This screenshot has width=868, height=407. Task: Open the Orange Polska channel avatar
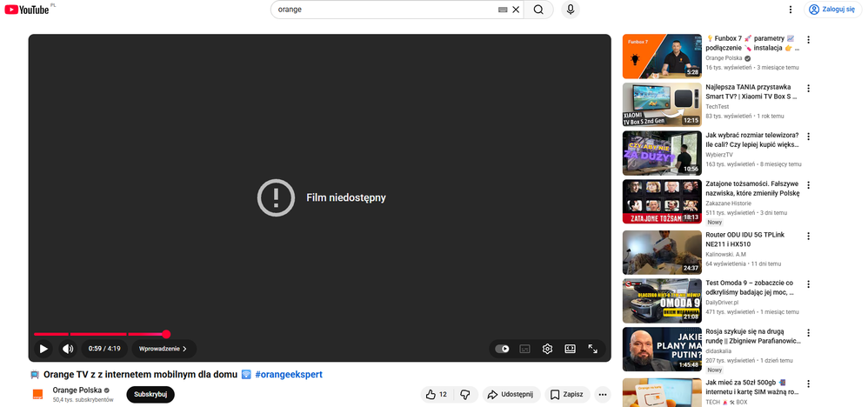click(37, 394)
